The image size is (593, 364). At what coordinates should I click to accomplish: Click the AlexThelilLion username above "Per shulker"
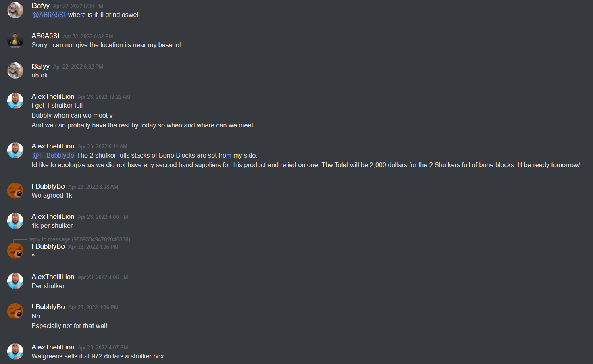(53, 277)
